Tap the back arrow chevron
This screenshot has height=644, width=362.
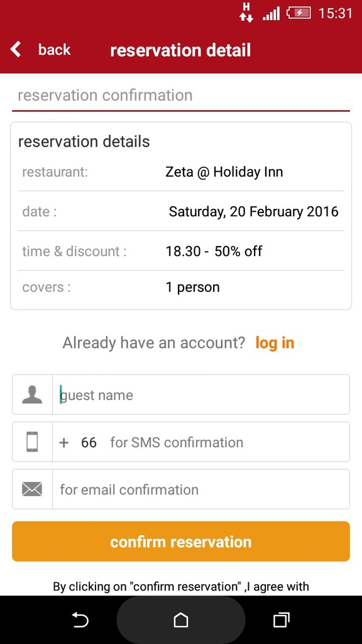tap(16, 49)
